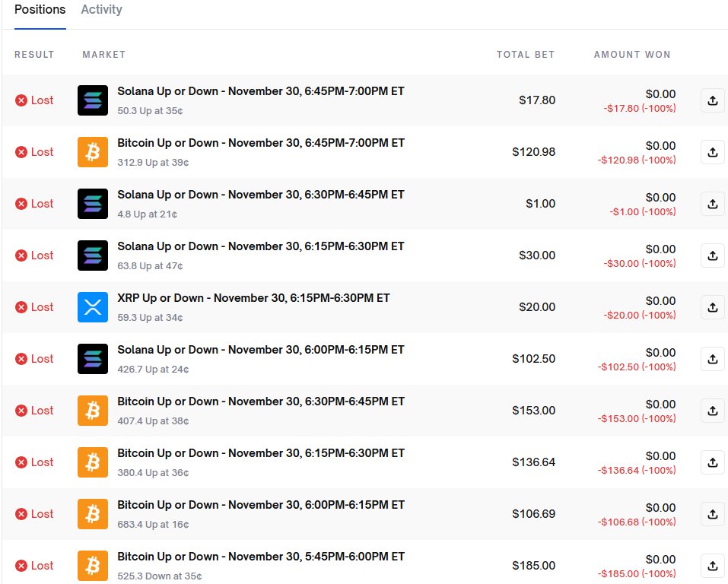728x584 pixels.
Task: Click share icon for Solana 6:15PM-6:30PM row
Action: (x=713, y=255)
